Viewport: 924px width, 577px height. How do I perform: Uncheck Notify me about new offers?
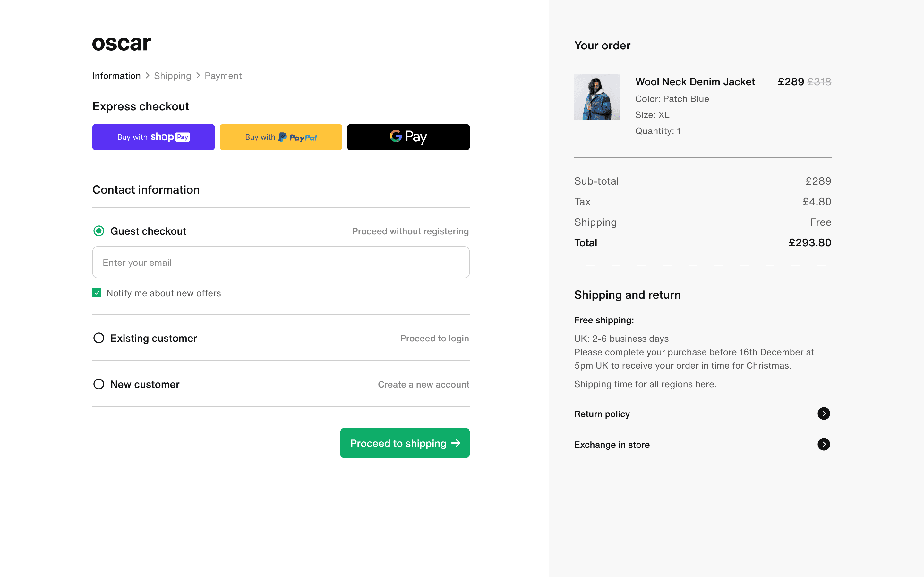pyautogui.click(x=97, y=293)
